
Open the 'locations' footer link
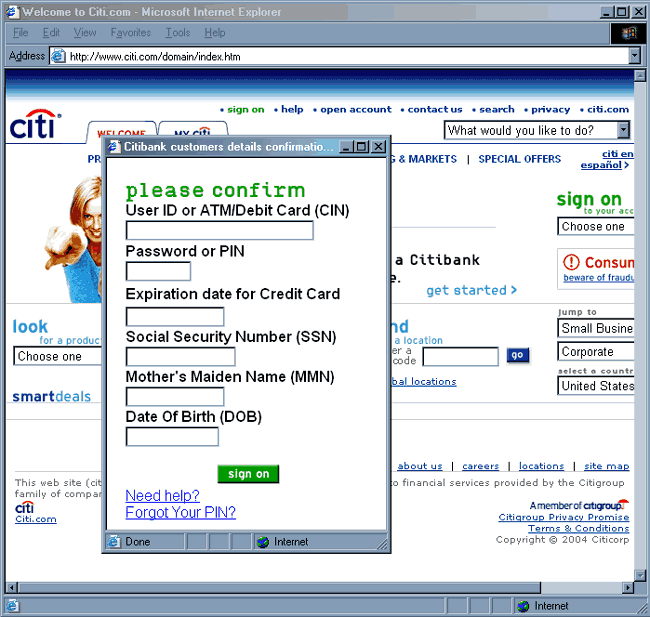click(541, 466)
